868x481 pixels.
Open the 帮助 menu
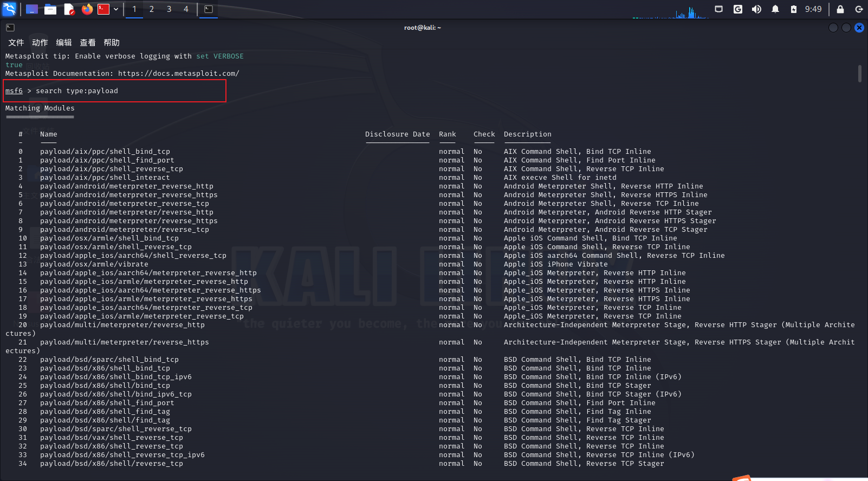tap(111, 43)
